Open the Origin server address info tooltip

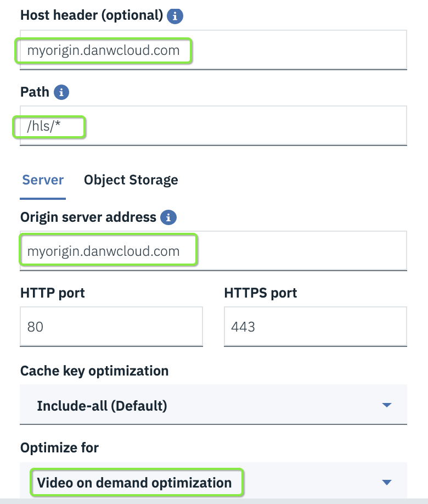(x=167, y=217)
